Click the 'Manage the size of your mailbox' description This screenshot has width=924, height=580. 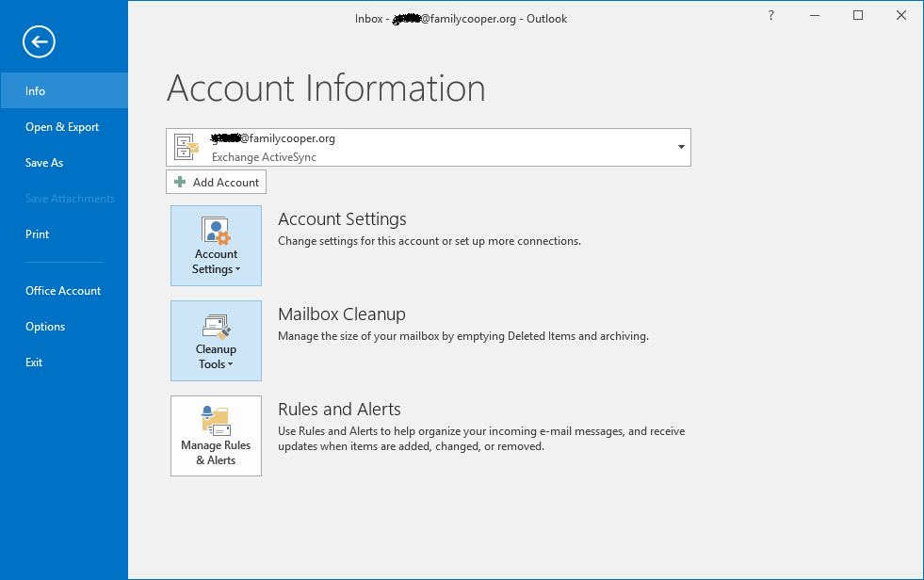point(463,336)
